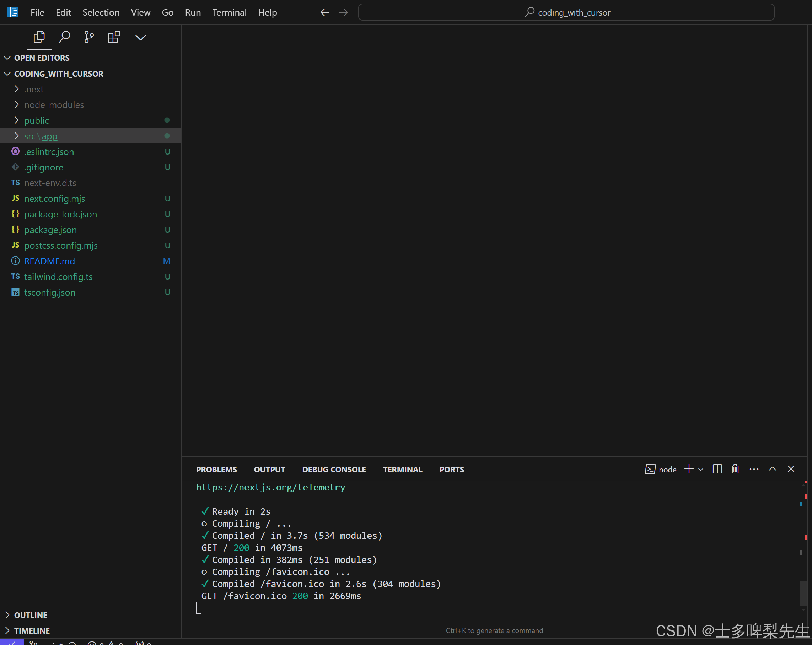
Task: Show additional views chevron dropdown
Action: [140, 37]
